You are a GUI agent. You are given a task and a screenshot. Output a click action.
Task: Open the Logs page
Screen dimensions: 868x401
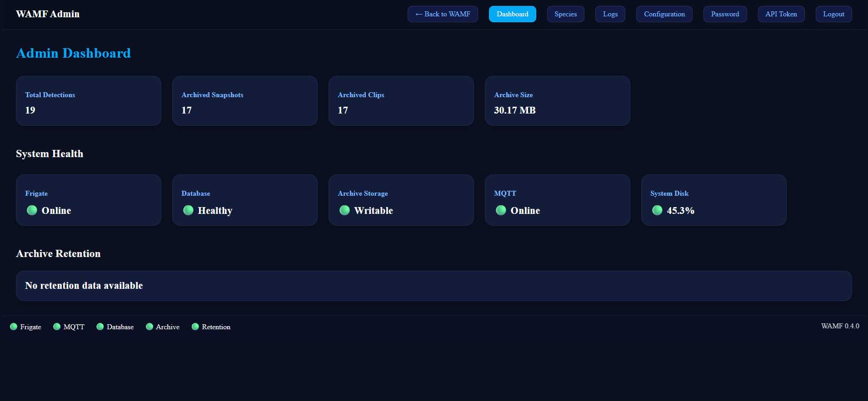pyautogui.click(x=610, y=14)
